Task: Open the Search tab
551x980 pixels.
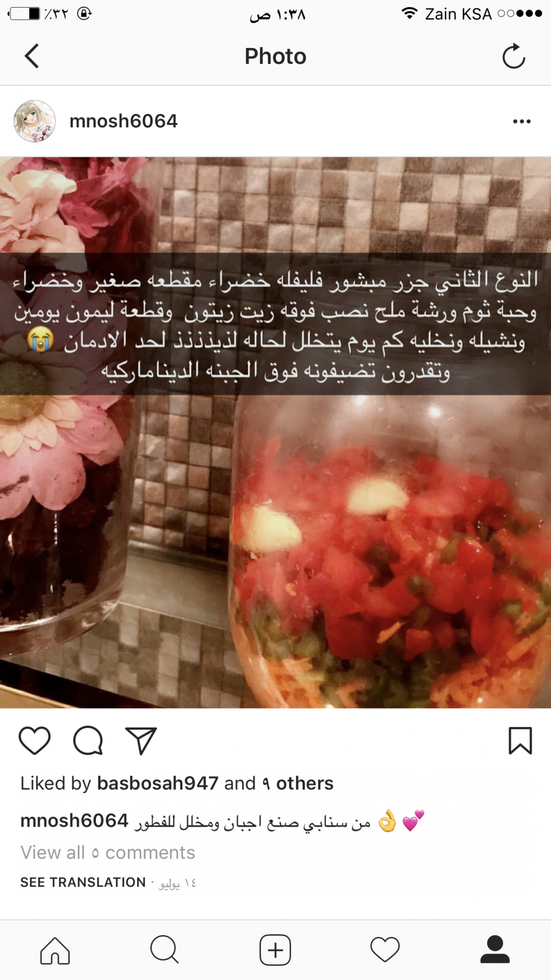Action: point(165,950)
